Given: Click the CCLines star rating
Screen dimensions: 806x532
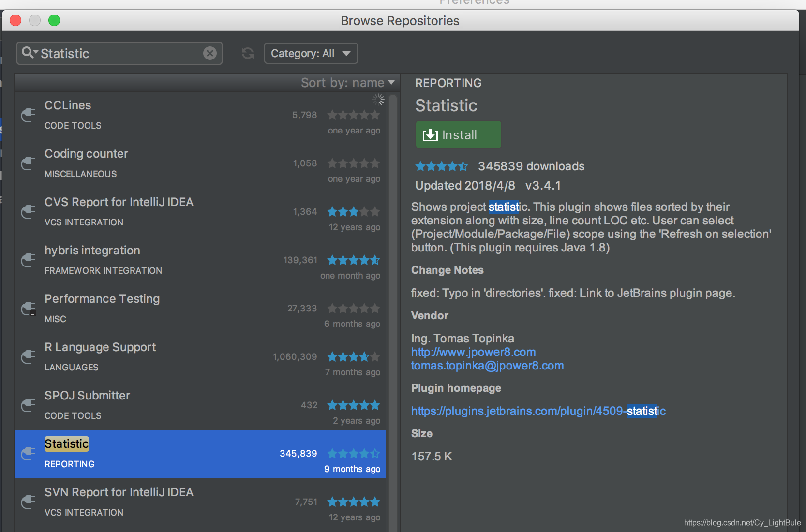Looking at the screenshot, I should [x=354, y=115].
